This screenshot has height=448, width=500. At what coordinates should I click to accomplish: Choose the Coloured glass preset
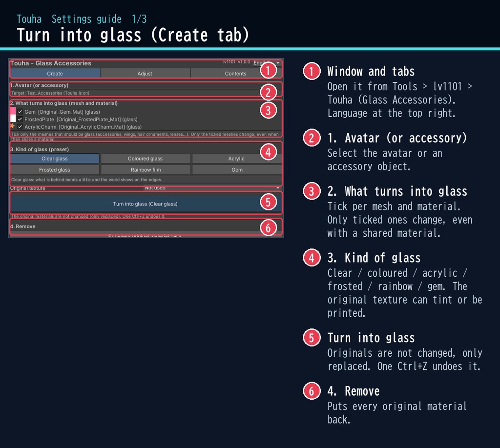pos(146,158)
